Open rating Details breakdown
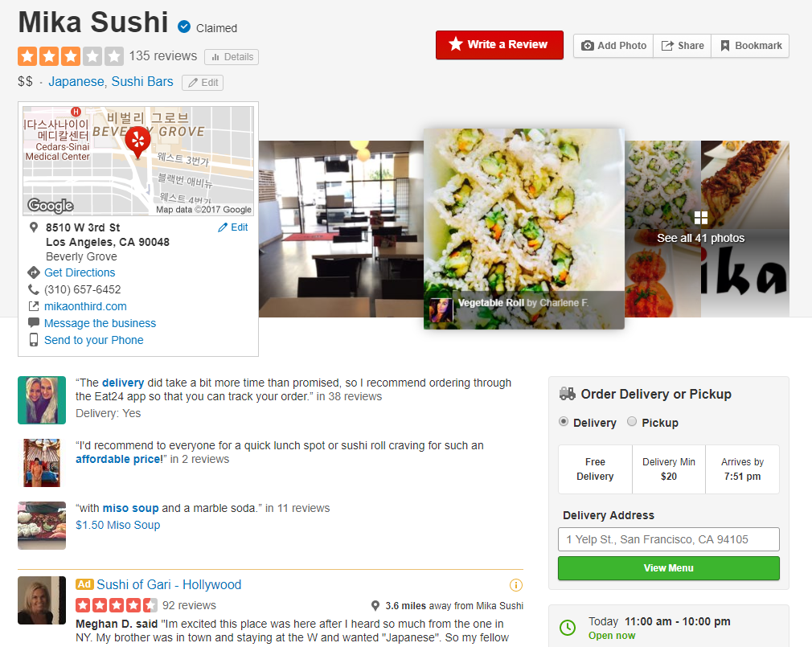The width and height of the screenshot is (812, 647). [x=232, y=57]
